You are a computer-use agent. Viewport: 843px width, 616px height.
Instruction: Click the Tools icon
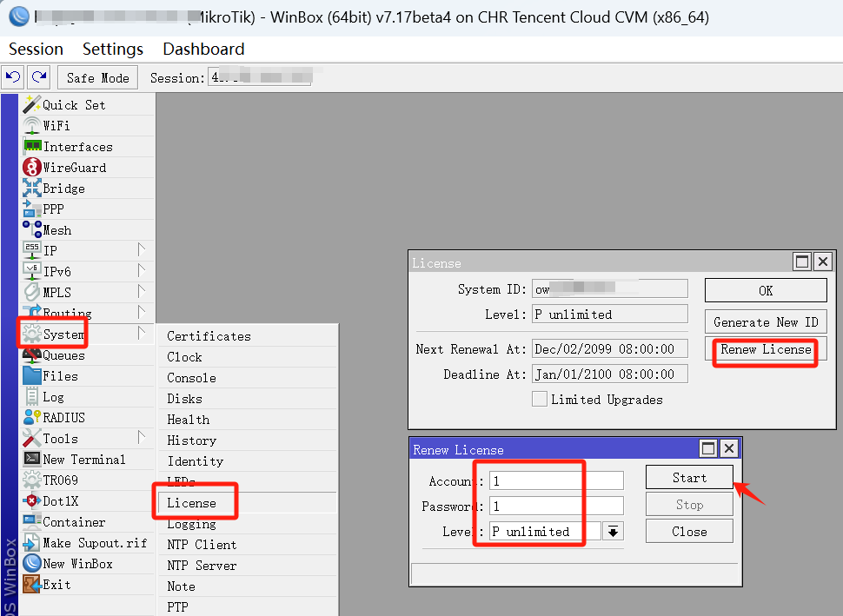[31, 439]
